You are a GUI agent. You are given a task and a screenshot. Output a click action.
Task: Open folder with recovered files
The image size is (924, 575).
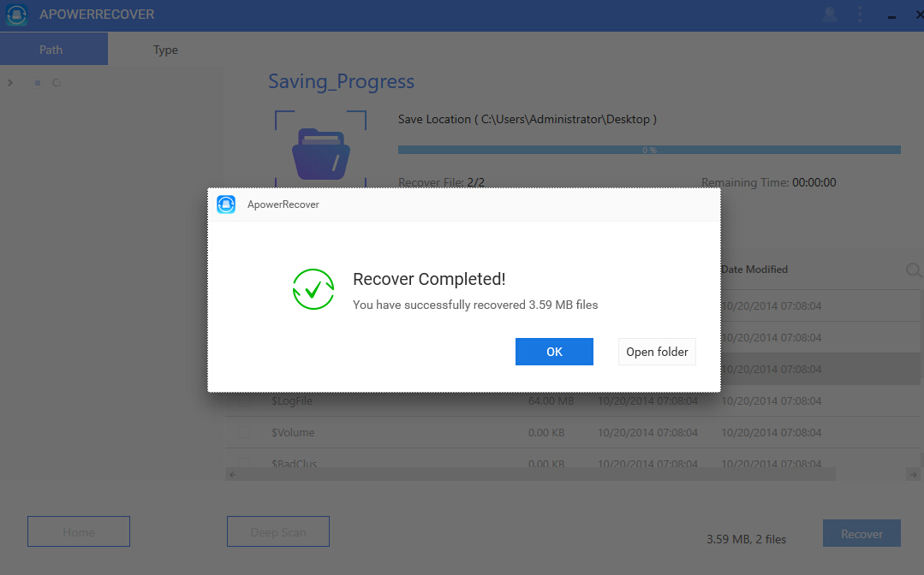tap(657, 352)
